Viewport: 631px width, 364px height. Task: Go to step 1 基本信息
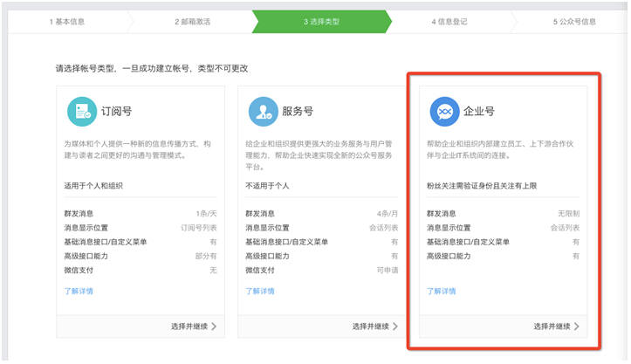click(74, 22)
